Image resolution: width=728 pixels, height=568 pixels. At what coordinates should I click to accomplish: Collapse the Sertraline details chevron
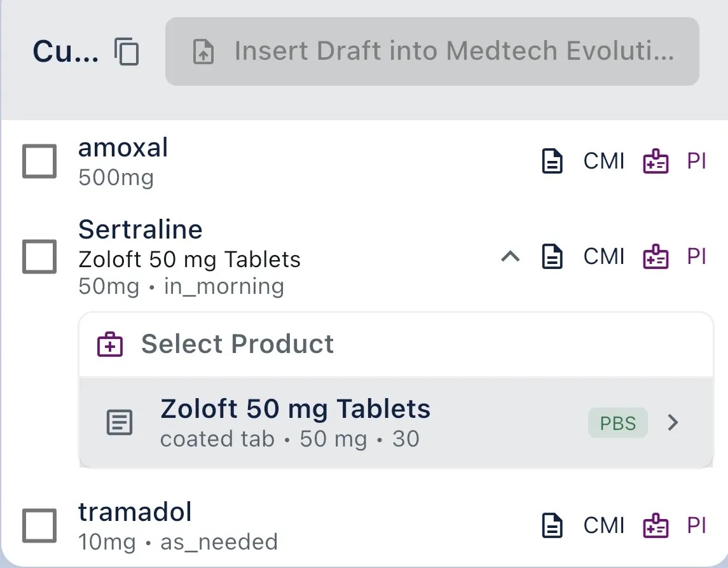click(509, 257)
